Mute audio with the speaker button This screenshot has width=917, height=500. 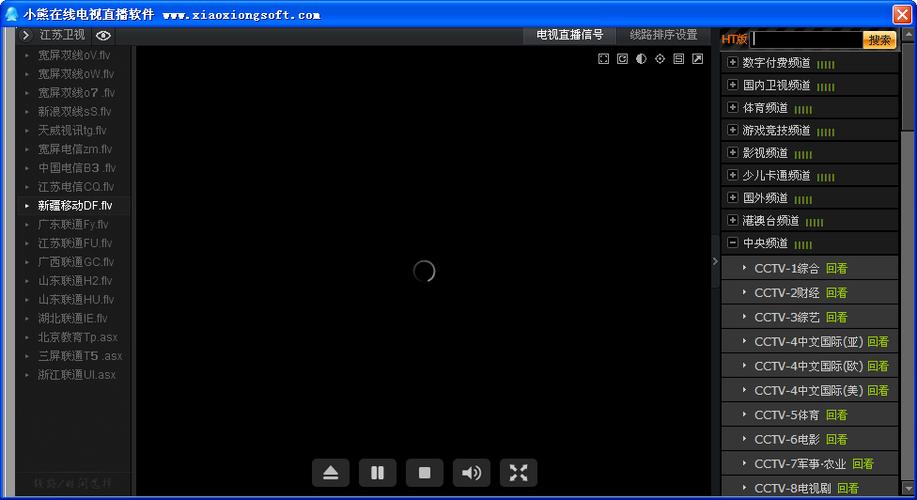pyautogui.click(x=471, y=473)
